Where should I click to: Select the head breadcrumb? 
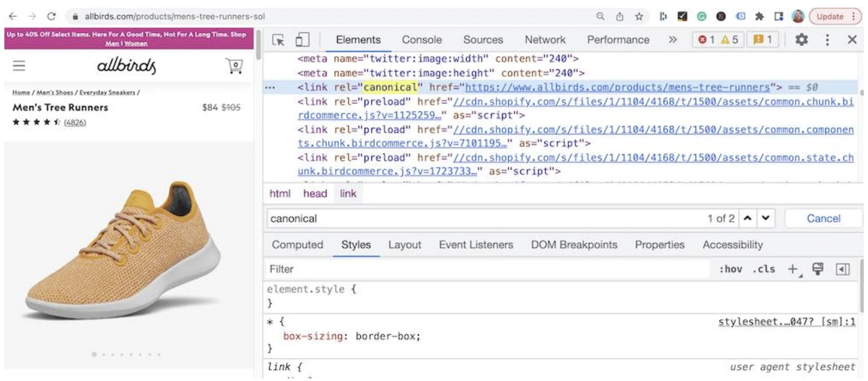(315, 194)
